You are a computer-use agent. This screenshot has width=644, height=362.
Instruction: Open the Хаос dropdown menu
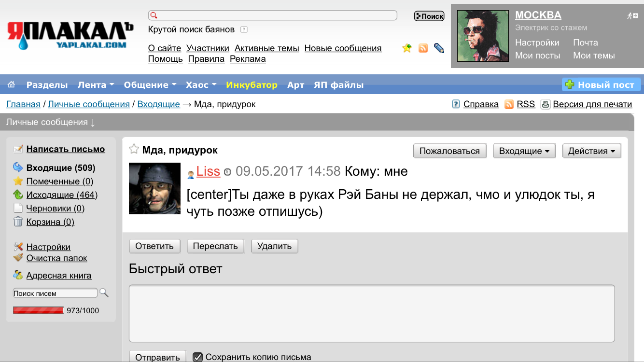point(201,85)
